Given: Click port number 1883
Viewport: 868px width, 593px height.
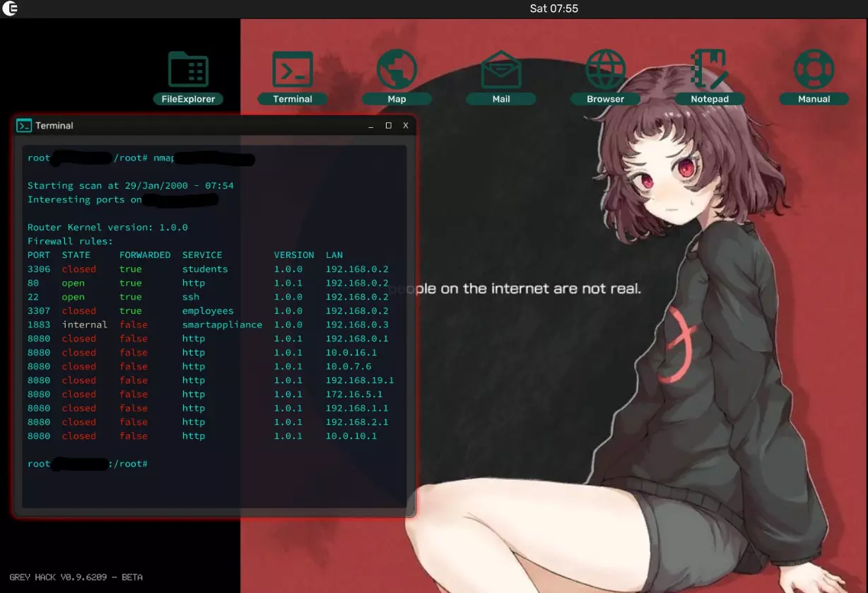Looking at the screenshot, I should [39, 325].
